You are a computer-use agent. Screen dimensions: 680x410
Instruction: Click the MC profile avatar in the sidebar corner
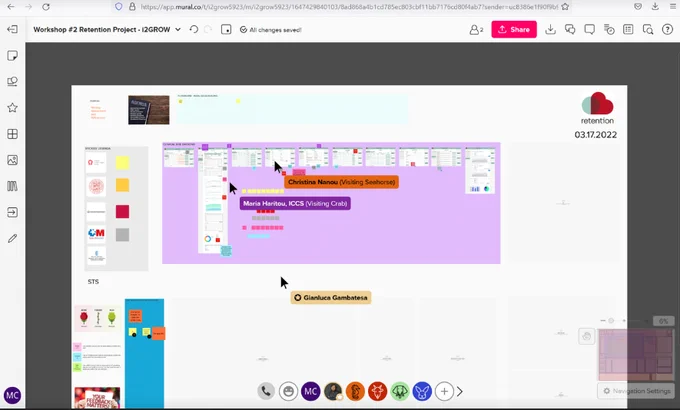click(x=12, y=395)
